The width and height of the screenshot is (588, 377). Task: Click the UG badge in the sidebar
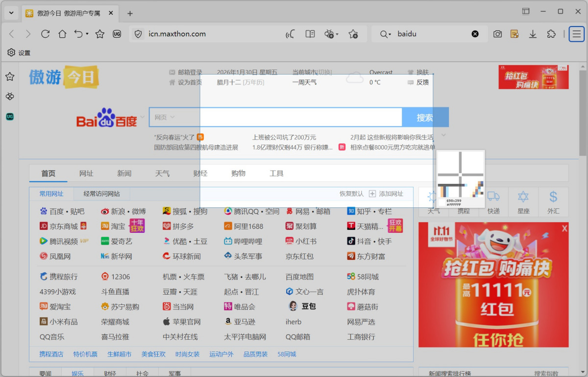click(10, 116)
